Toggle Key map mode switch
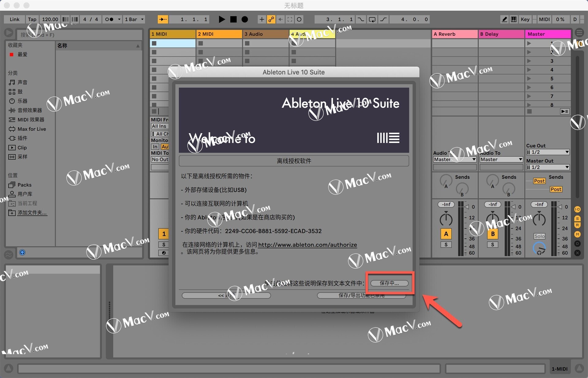 [x=525, y=19]
